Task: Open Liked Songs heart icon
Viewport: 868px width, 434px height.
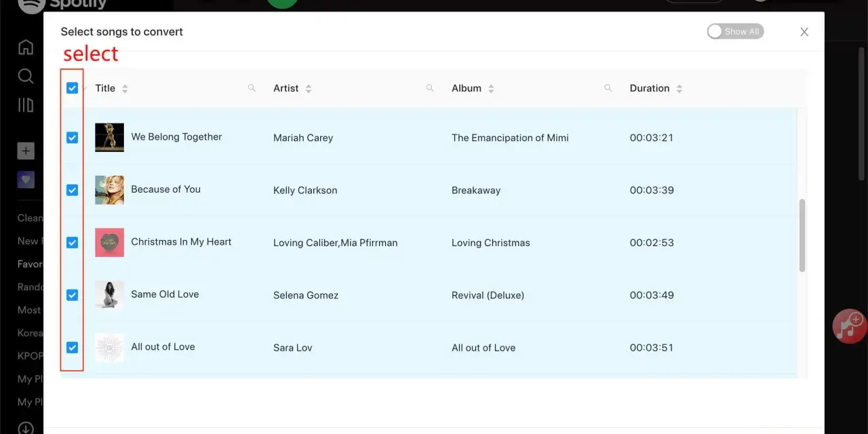Action: click(26, 180)
